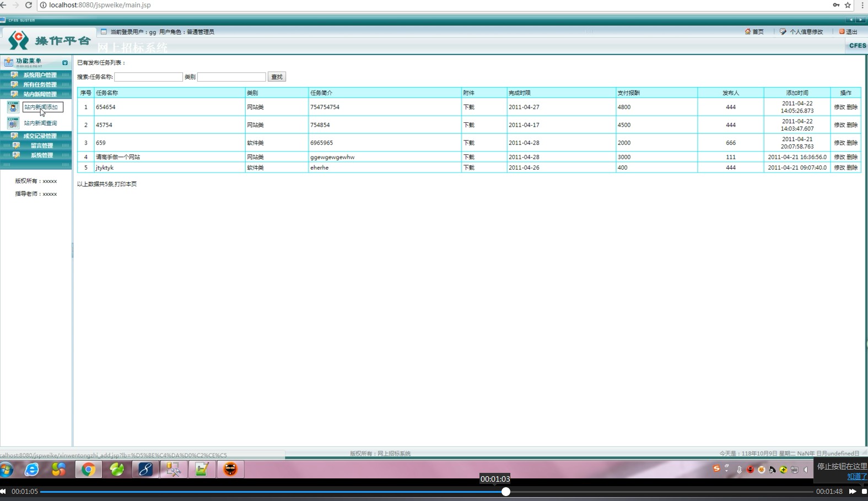Screen dimensions: 868x501
Task: Click 删除 for task 45754
Action: pyautogui.click(x=852, y=125)
